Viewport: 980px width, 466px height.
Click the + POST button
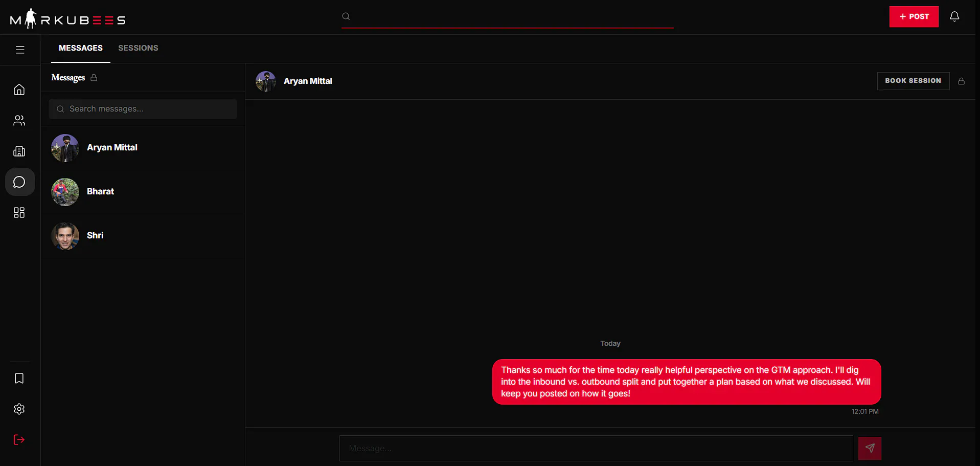click(x=914, y=16)
